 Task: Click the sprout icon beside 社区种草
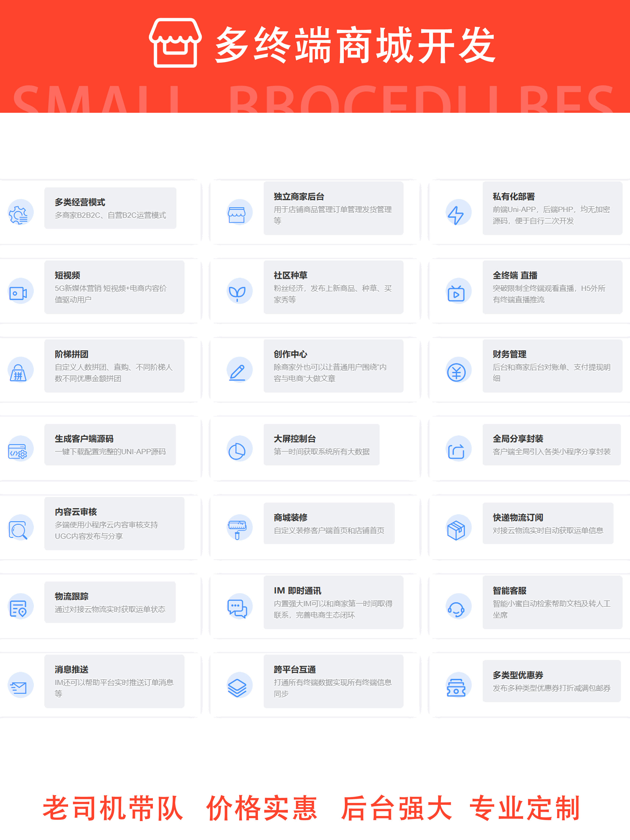tap(237, 293)
